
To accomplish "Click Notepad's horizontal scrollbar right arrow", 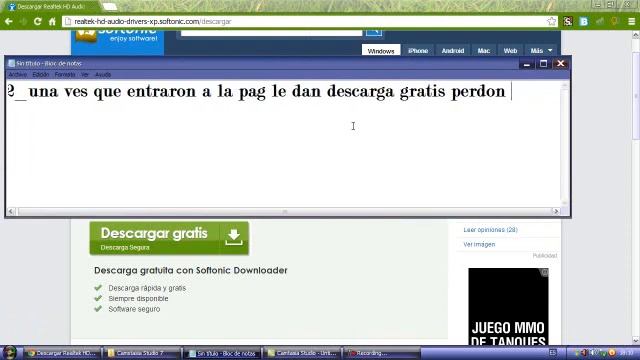I will 556,211.
